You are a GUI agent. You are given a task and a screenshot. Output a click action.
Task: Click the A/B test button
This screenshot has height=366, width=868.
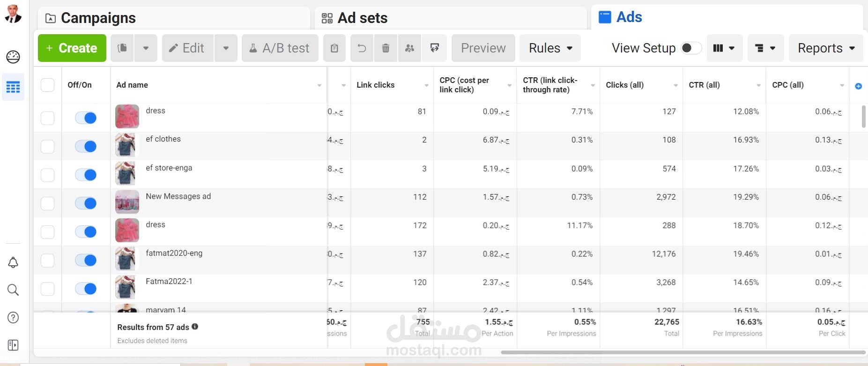[280, 48]
